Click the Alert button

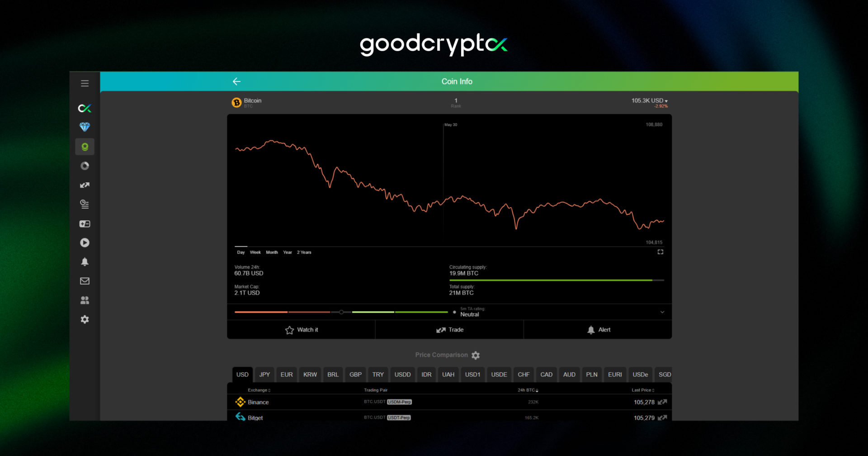click(598, 330)
